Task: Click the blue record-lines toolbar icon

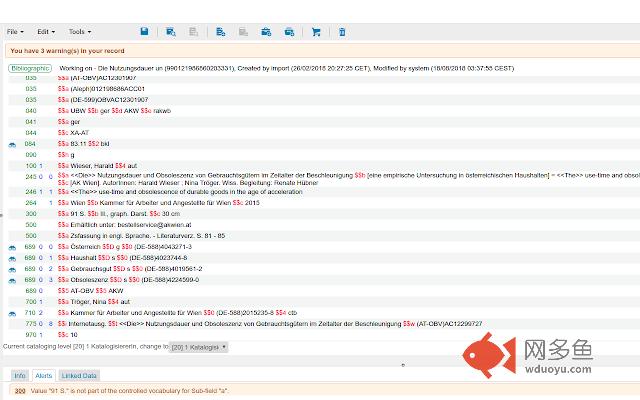Action: pyautogui.click(x=220, y=32)
